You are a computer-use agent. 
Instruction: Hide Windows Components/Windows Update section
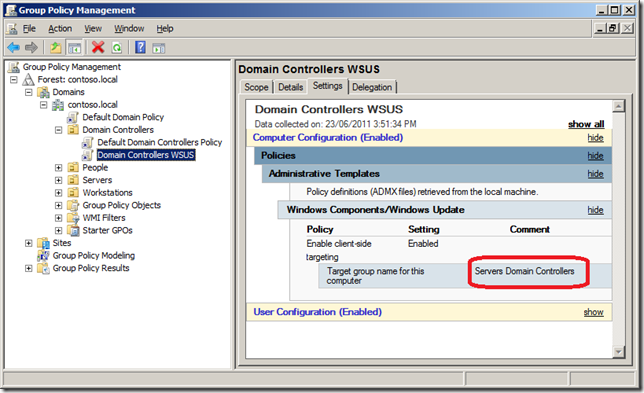tap(596, 210)
